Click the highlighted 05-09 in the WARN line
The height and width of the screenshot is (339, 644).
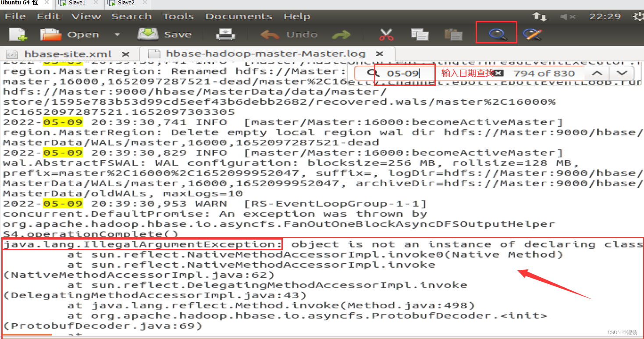tap(63, 204)
